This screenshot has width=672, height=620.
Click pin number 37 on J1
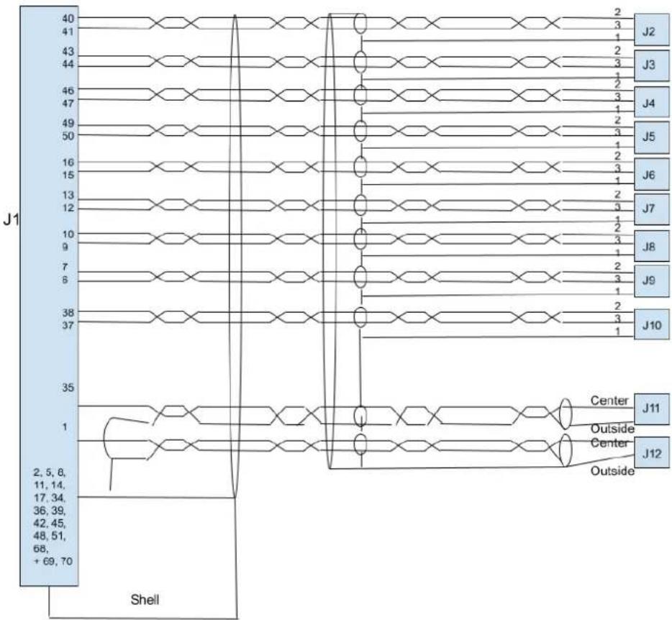tap(68, 325)
